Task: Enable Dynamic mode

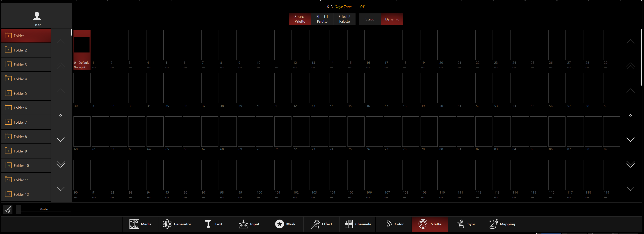Action: coord(392,19)
